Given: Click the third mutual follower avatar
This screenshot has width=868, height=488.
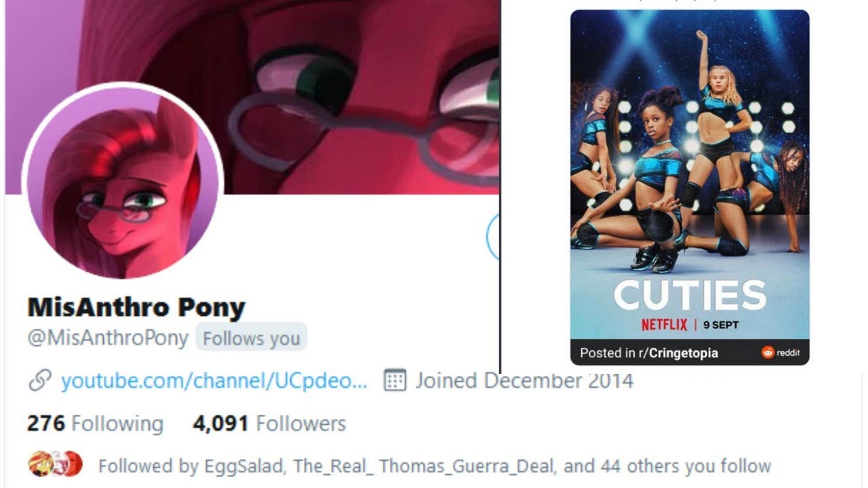Looking at the screenshot, I should pos(72,464).
